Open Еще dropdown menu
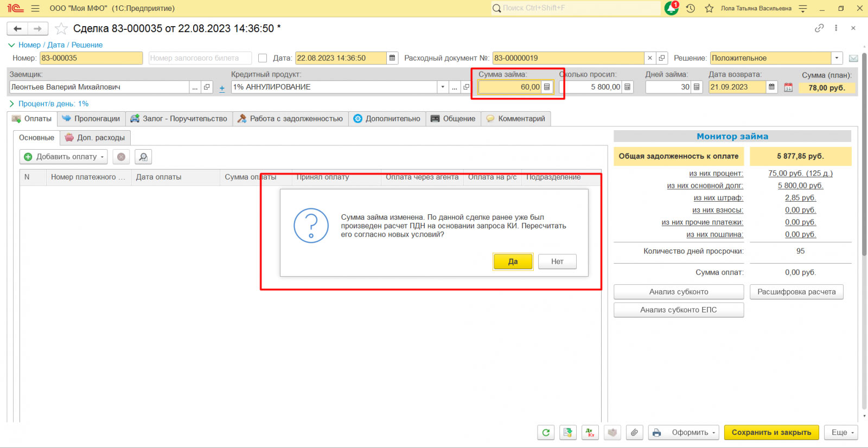Image resolution: width=868 pixels, height=448 pixels. 841,432
